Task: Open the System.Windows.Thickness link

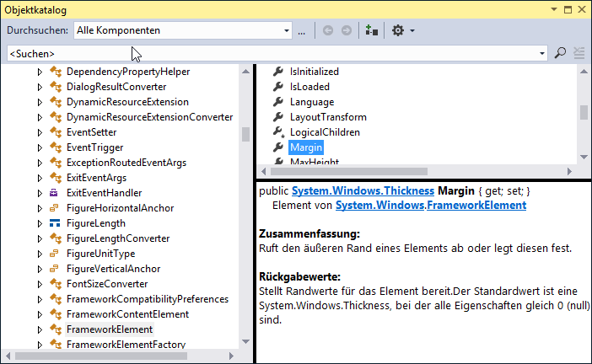Action: point(363,191)
